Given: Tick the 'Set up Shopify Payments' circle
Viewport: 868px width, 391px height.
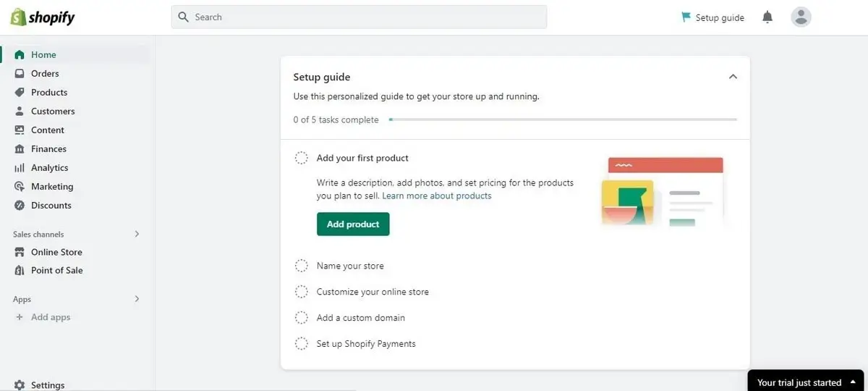Looking at the screenshot, I should pos(302,344).
